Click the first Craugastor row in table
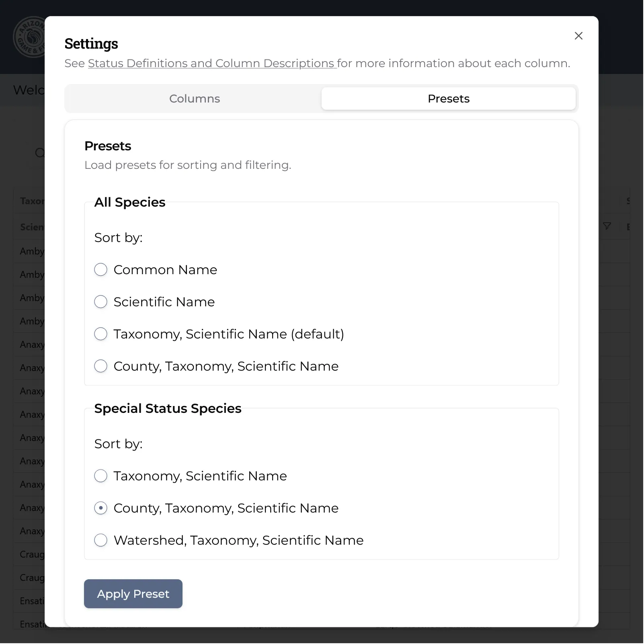This screenshot has width=644, height=644. click(31, 554)
